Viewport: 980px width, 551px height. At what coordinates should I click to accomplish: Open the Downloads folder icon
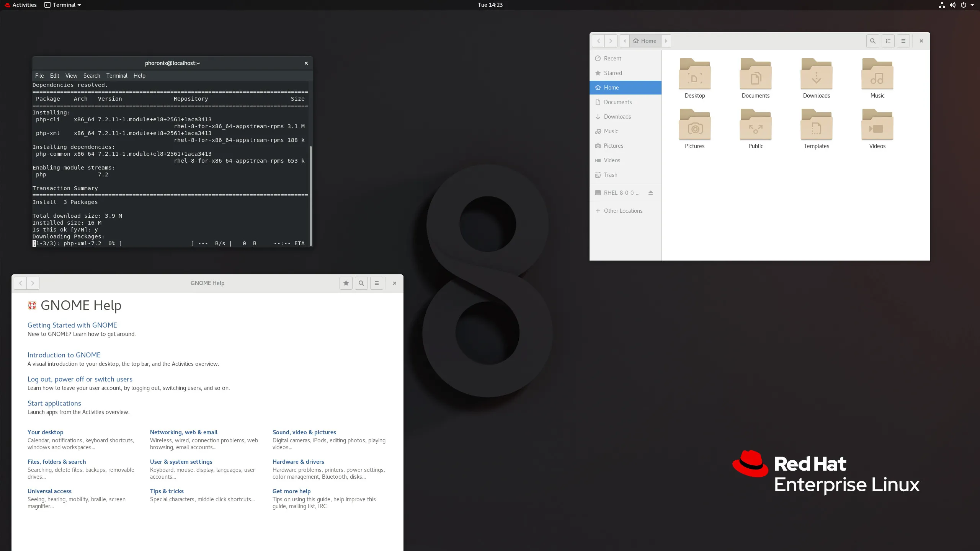pyautogui.click(x=816, y=75)
